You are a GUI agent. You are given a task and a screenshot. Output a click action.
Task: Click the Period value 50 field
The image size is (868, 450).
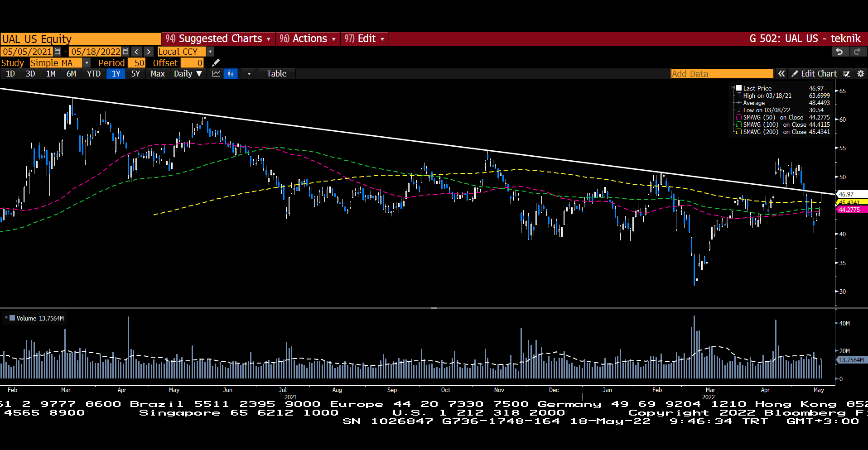point(136,62)
